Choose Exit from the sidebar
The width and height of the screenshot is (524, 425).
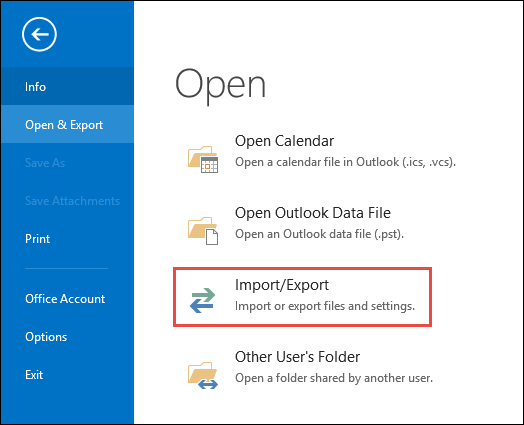[67, 375]
